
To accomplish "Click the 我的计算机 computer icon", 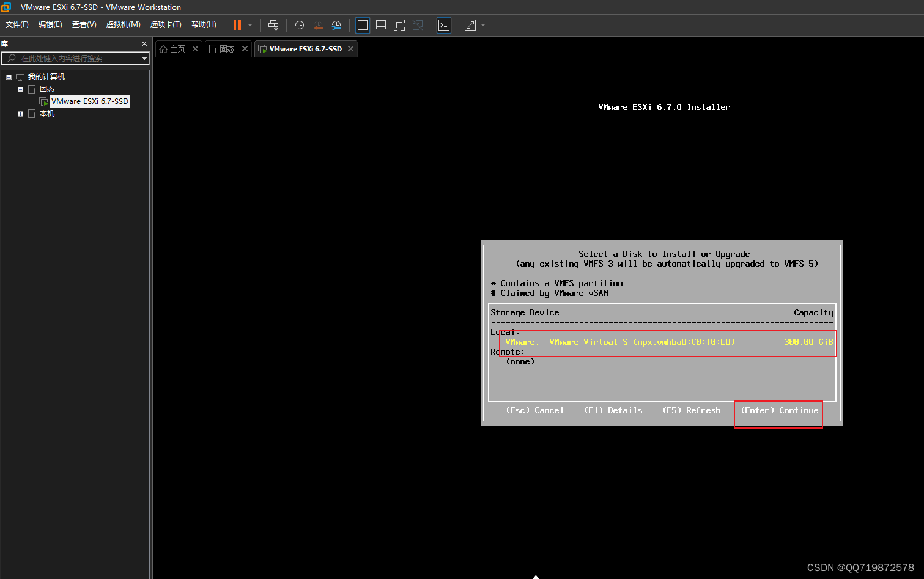I will point(20,77).
